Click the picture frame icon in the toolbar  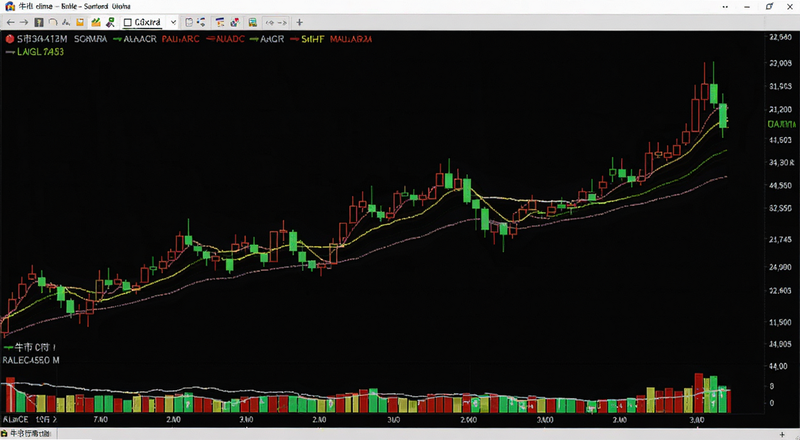[x=253, y=22]
